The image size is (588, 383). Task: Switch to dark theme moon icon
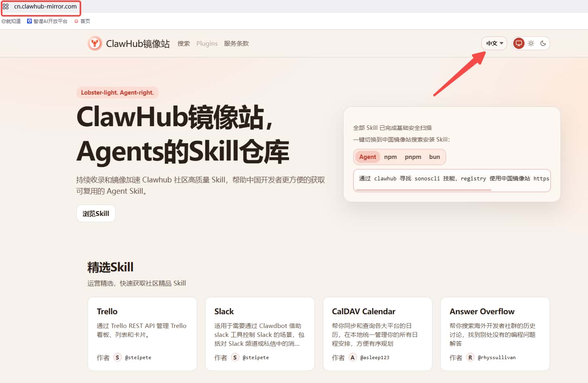point(543,43)
